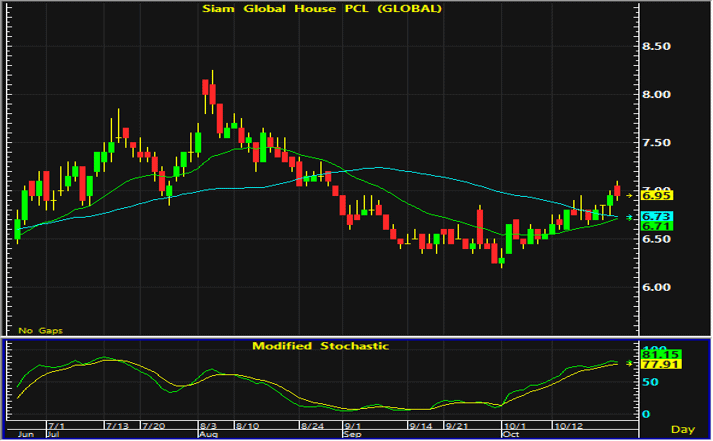Click the highest red candlestick in early August
Image resolution: width=713 pixels, height=441 pixels.
click(x=205, y=87)
